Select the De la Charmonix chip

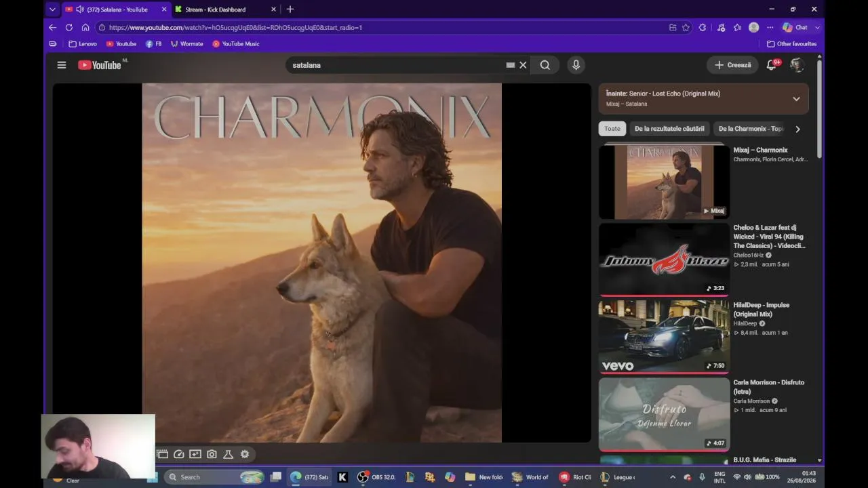(749, 129)
